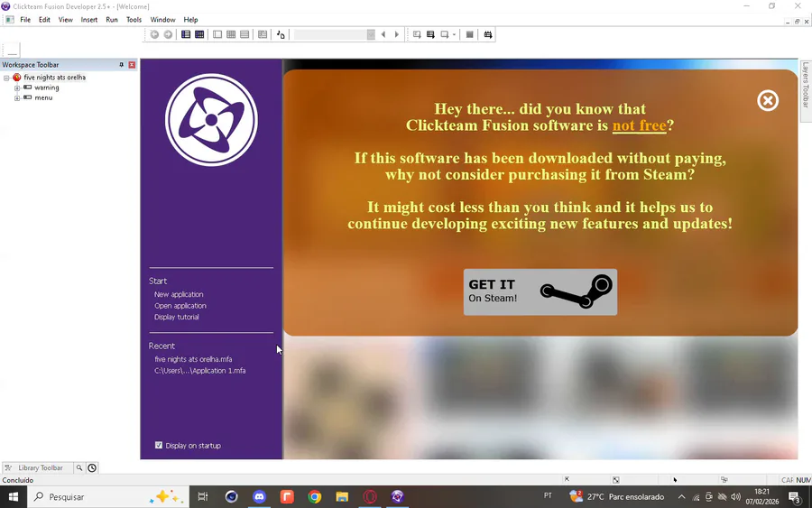Open the Steam logo GET IT banner

click(x=540, y=292)
